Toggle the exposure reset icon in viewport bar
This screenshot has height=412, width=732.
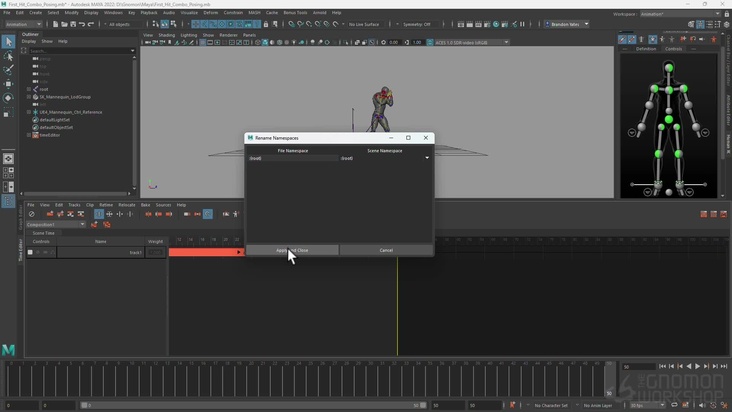tap(383, 42)
